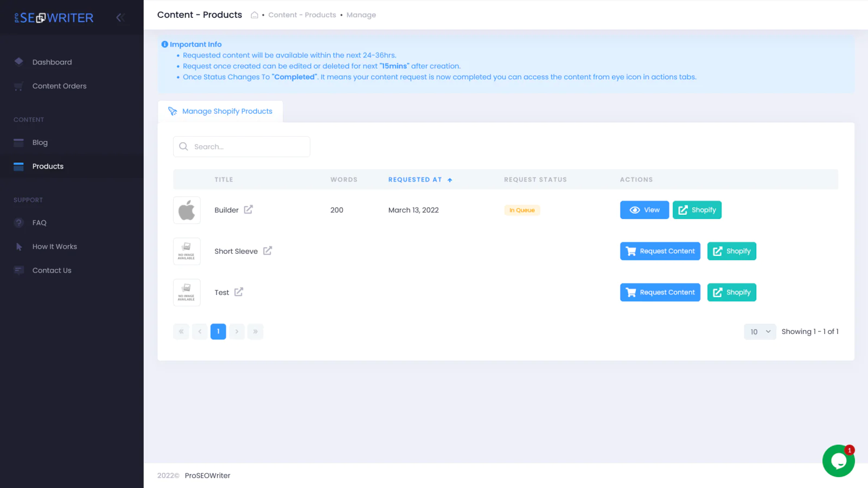Click the ProSEOWriter footer link

tap(208, 476)
